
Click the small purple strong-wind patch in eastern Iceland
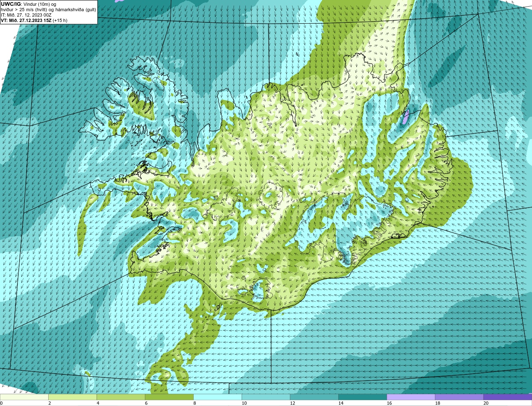click(406, 117)
